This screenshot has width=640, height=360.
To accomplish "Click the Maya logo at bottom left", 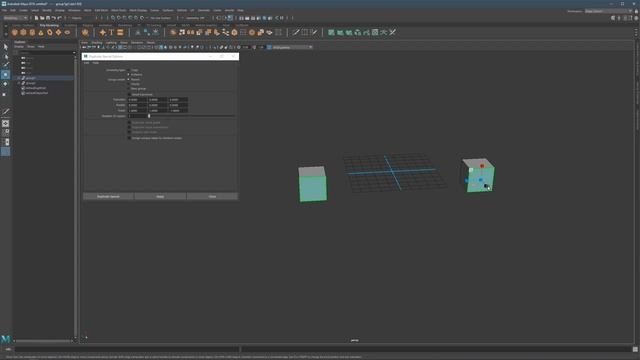I will coord(6,339).
